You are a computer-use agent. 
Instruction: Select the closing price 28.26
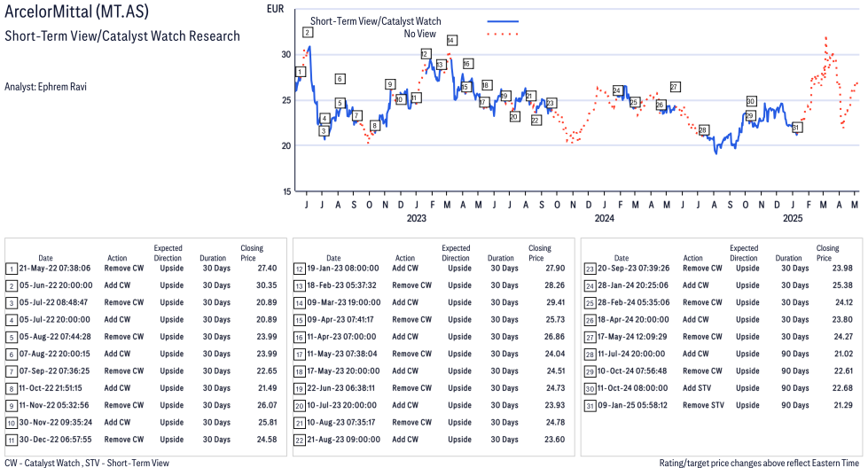point(555,285)
